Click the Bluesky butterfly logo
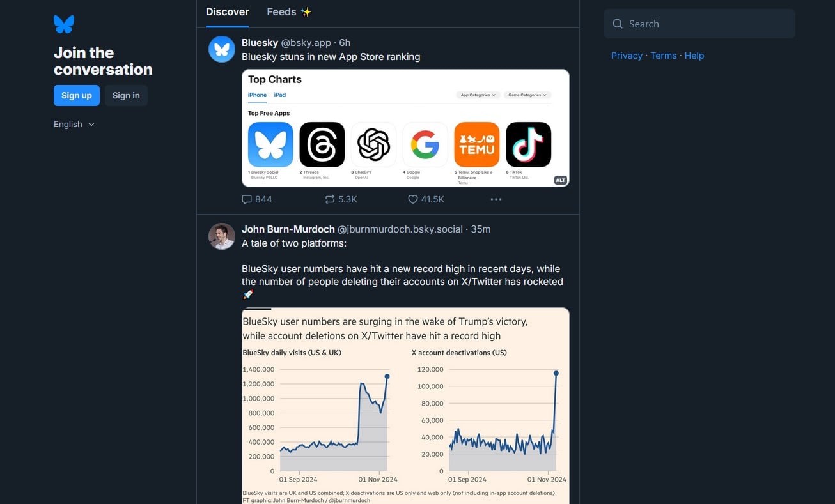 pos(64,24)
